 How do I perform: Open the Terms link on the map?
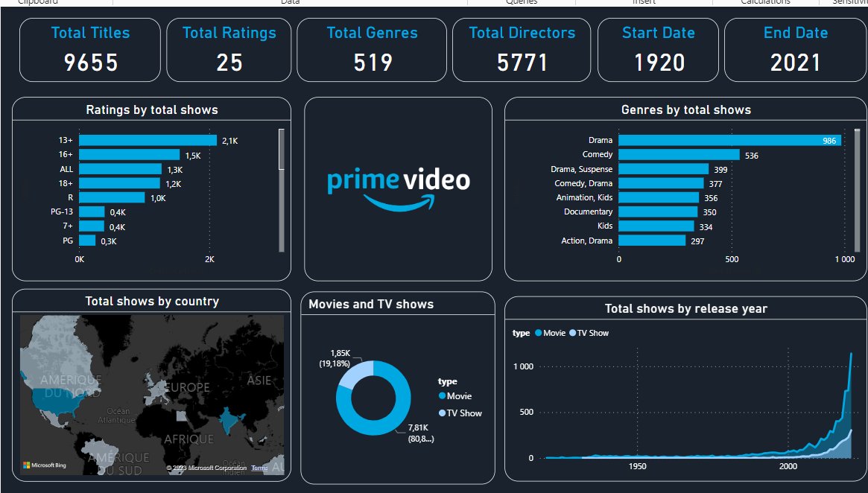pyautogui.click(x=259, y=468)
